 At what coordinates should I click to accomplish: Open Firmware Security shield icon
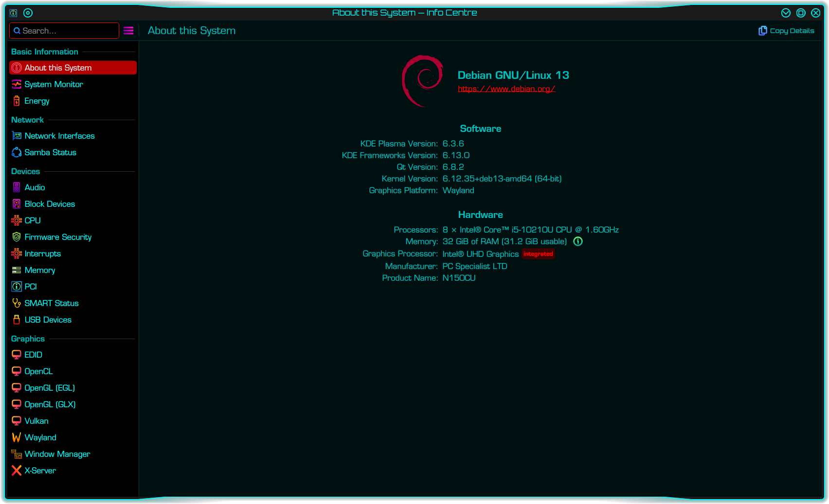click(17, 237)
